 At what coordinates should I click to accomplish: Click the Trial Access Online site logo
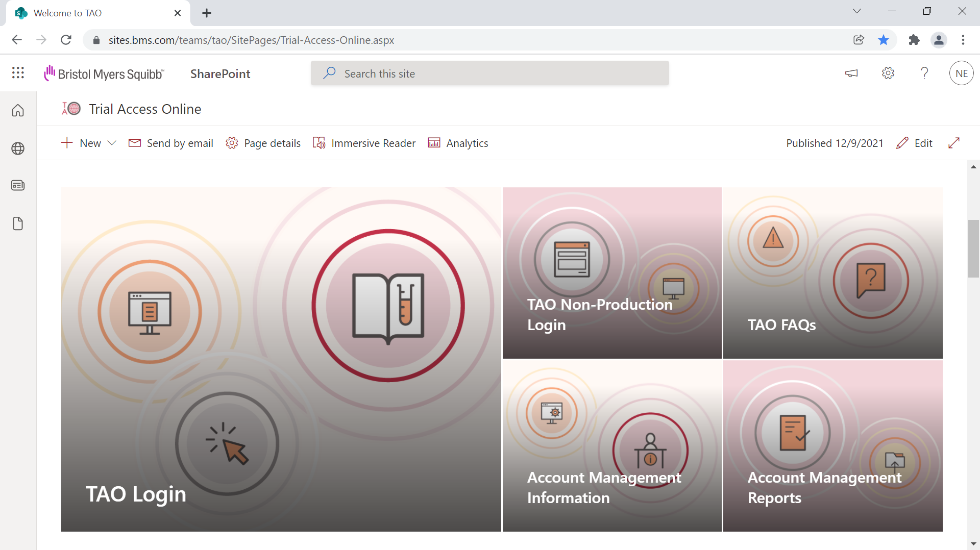pyautogui.click(x=71, y=109)
